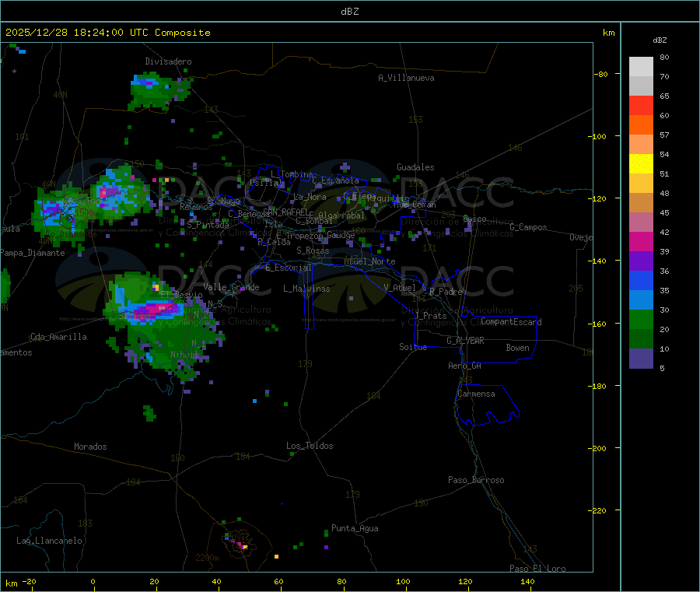Click the -20 tick on the horizontal axis
The width and height of the screenshot is (700, 592).
29,581
